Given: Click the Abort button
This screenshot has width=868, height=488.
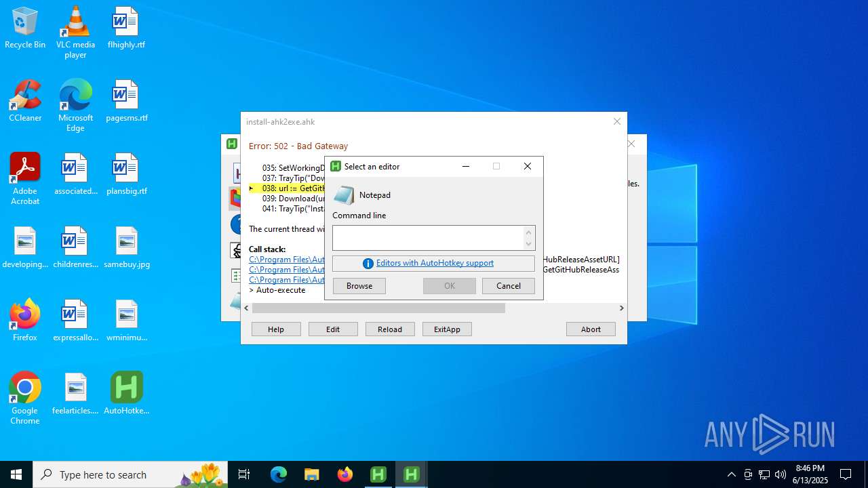Looking at the screenshot, I should (591, 329).
